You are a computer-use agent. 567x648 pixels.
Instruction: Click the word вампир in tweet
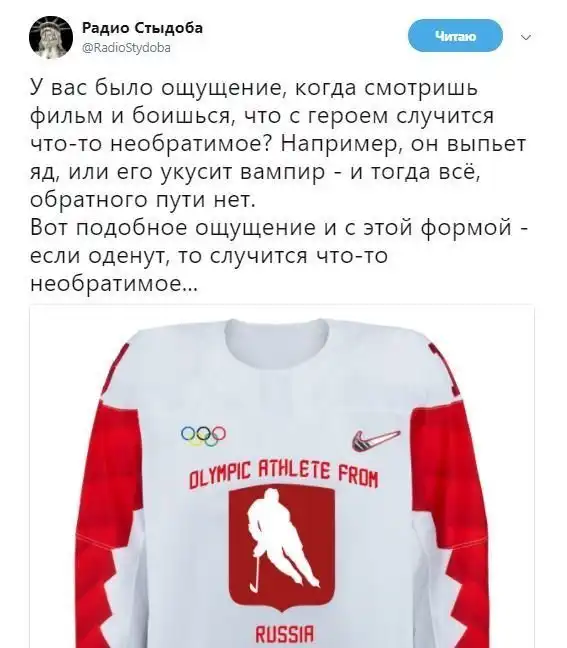pos(282,173)
